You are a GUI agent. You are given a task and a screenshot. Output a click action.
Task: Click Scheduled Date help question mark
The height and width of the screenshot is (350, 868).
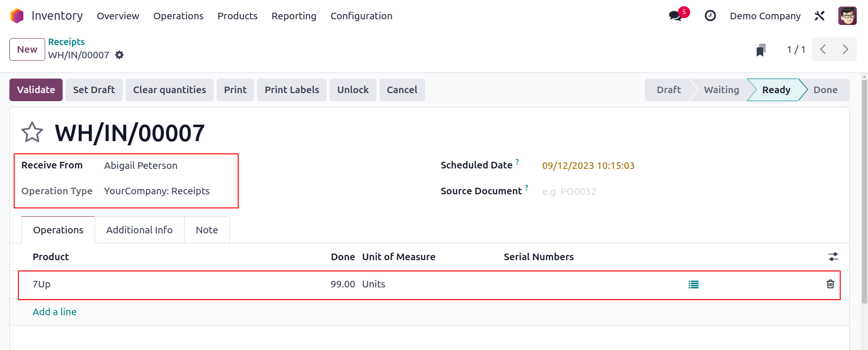tap(517, 161)
